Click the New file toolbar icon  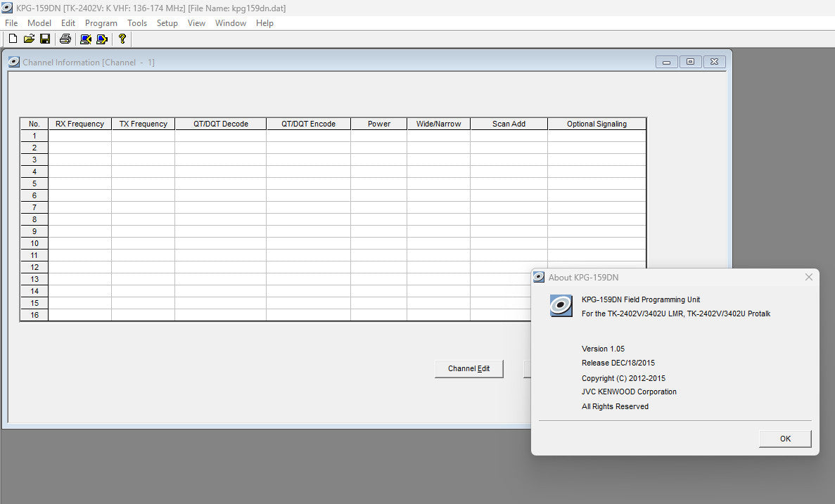[13, 39]
